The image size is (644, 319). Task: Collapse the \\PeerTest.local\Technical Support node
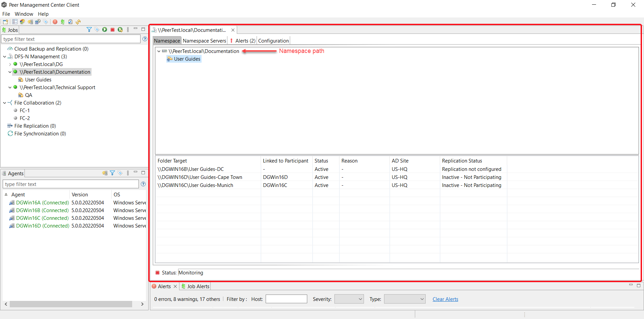pyautogui.click(x=10, y=87)
